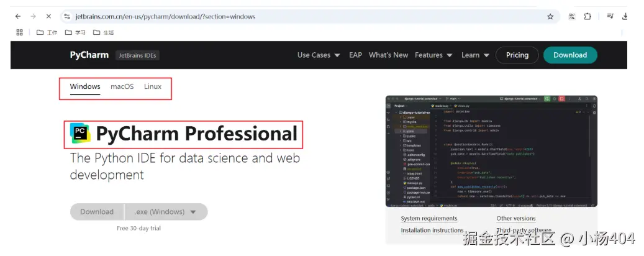Click the 'Free 30-day trial' text
Viewport: 644px width, 256px height.
tap(139, 228)
